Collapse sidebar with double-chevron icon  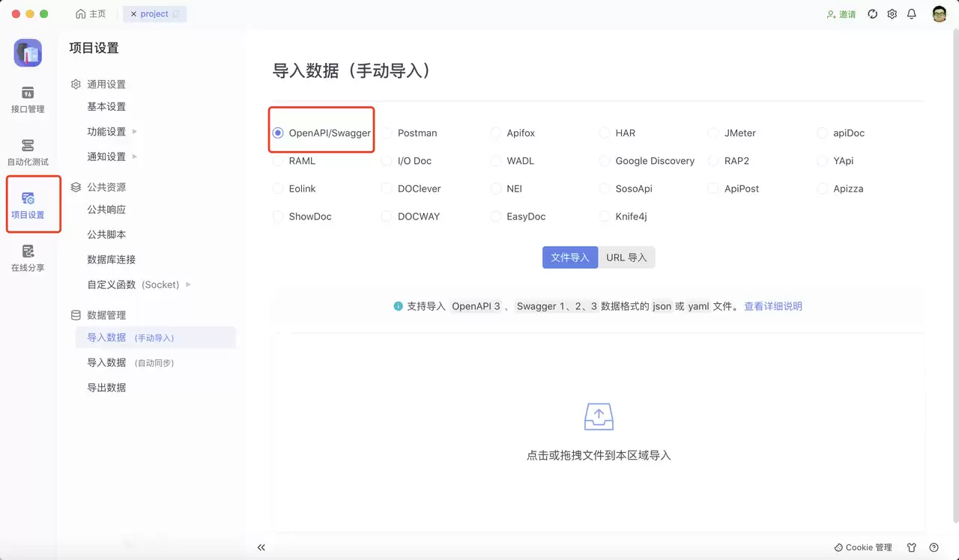click(261, 547)
